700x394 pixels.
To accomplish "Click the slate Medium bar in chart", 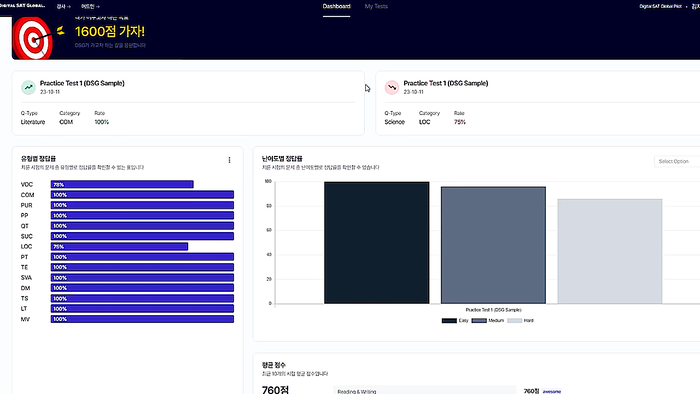I will (x=493, y=245).
